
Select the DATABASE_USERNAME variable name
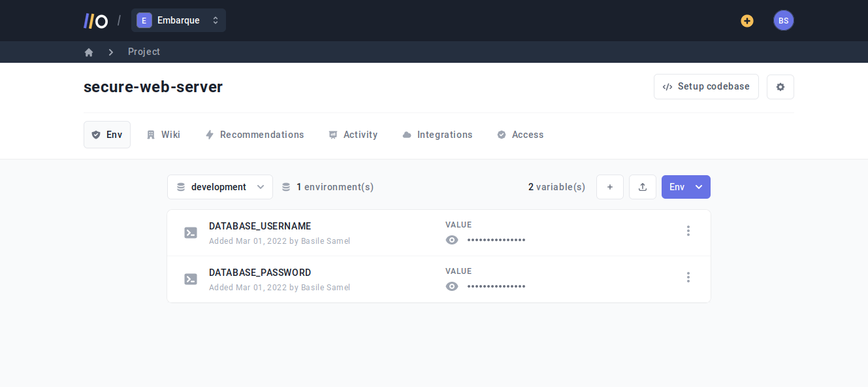pyautogui.click(x=260, y=226)
